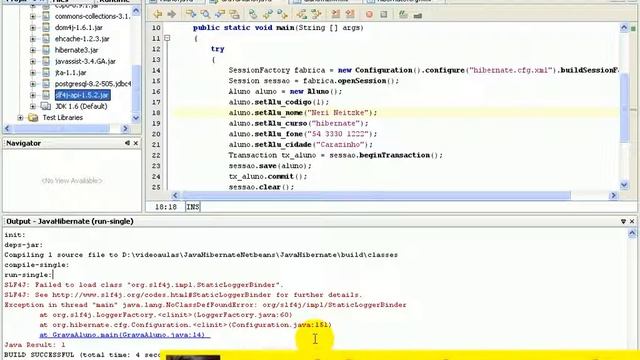Click the scroll-left arrow in Projects panel
The height and width of the screenshot is (360, 640).
[7, 128]
